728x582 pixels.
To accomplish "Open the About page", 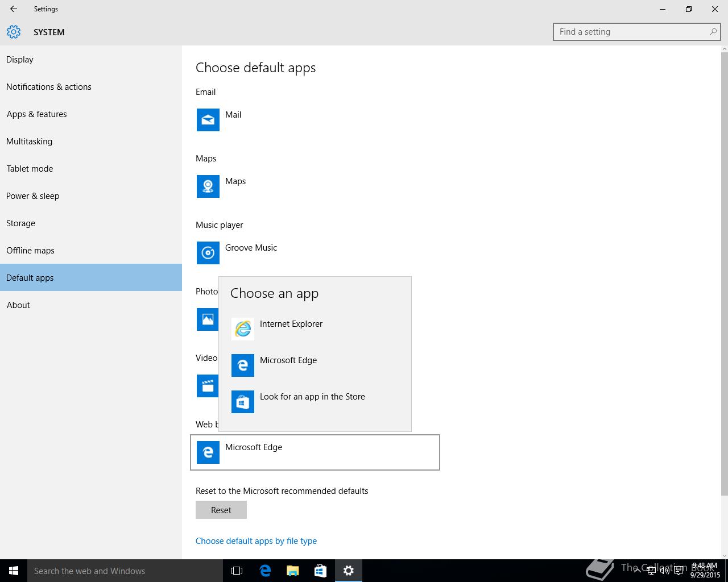I will [x=91, y=305].
